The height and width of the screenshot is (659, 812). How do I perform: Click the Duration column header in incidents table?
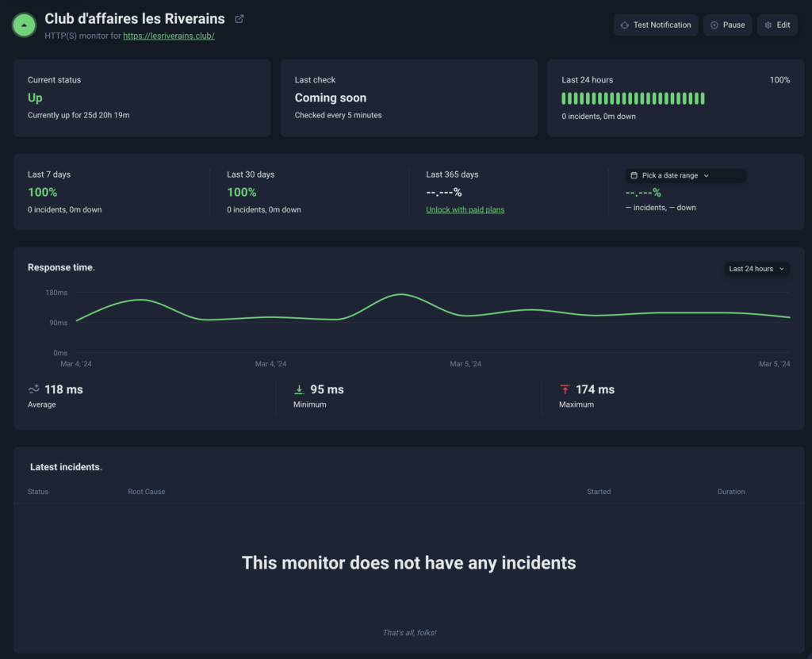tap(730, 492)
